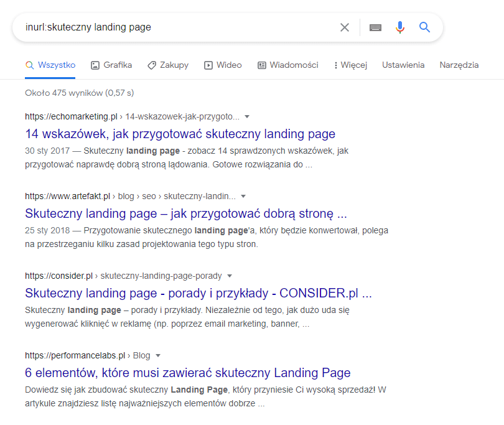The width and height of the screenshot is (504, 425).
Task: Open '14 wskazówek, jak przygotować skuteczny landing page'
Action: tap(180, 134)
